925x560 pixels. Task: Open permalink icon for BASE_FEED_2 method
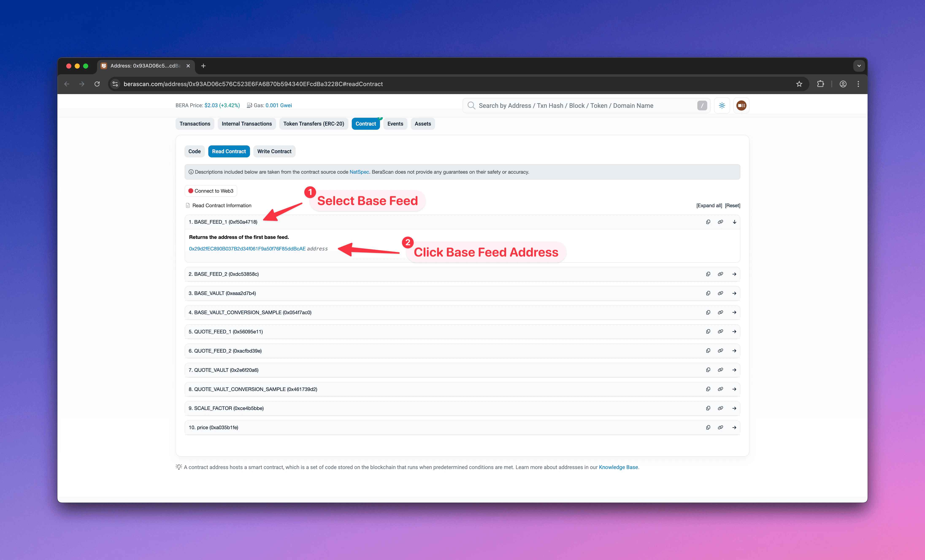point(720,274)
